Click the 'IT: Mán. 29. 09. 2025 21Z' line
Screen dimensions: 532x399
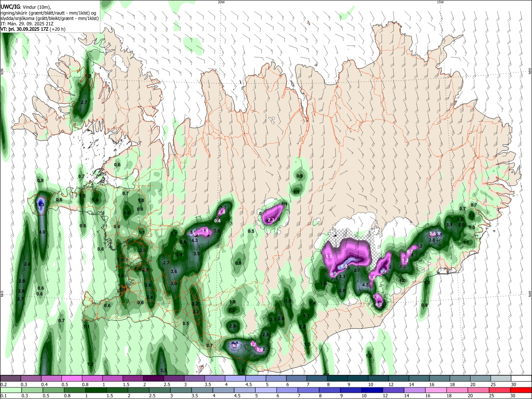(27, 24)
